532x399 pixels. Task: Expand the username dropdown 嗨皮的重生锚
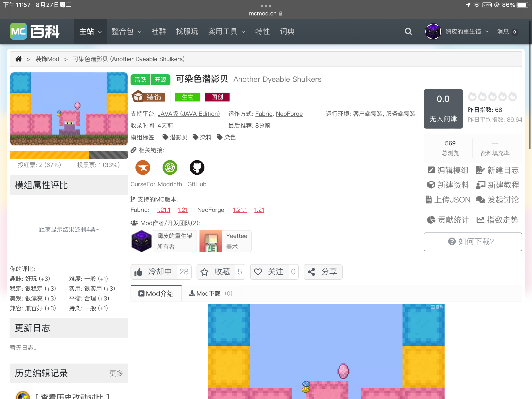coord(467,32)
